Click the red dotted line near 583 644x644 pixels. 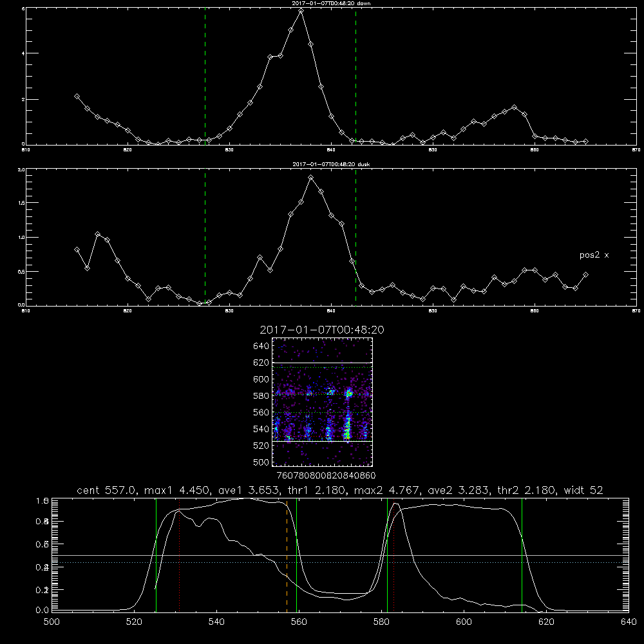[x=394, y=554]
